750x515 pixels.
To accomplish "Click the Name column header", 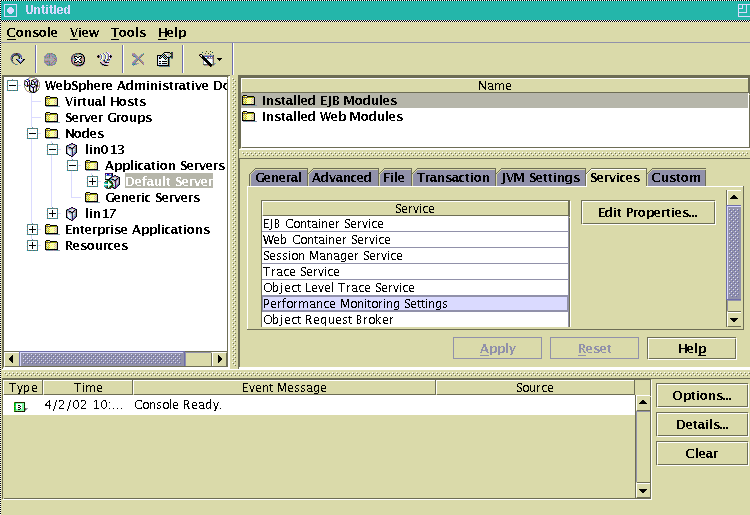I will tap(495, 86).
